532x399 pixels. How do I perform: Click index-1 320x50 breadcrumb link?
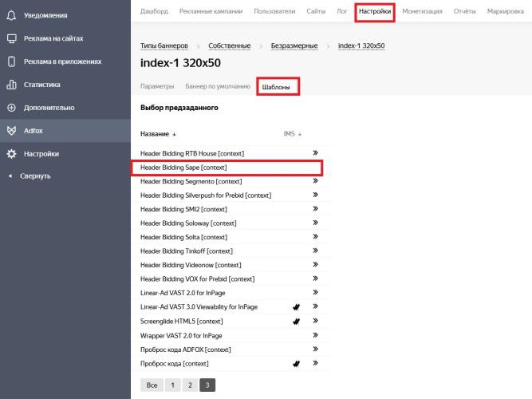point(361,45)
